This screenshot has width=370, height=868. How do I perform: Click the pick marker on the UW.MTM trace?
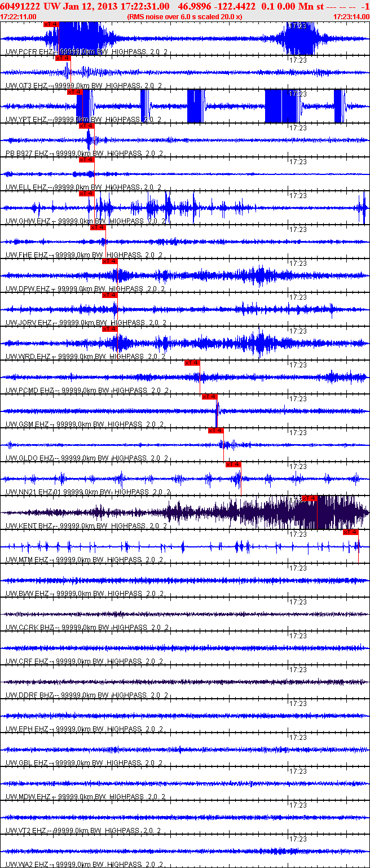click(351, 532)
